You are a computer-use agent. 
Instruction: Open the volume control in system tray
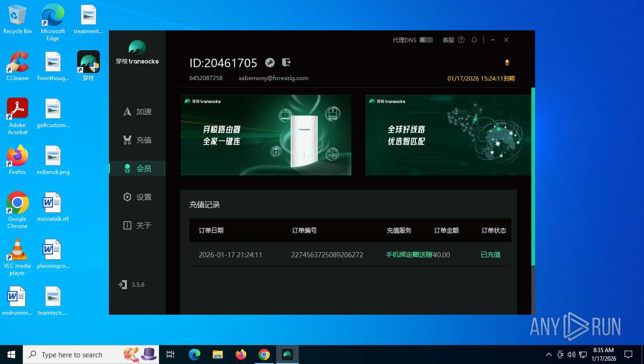coord(572,355)
